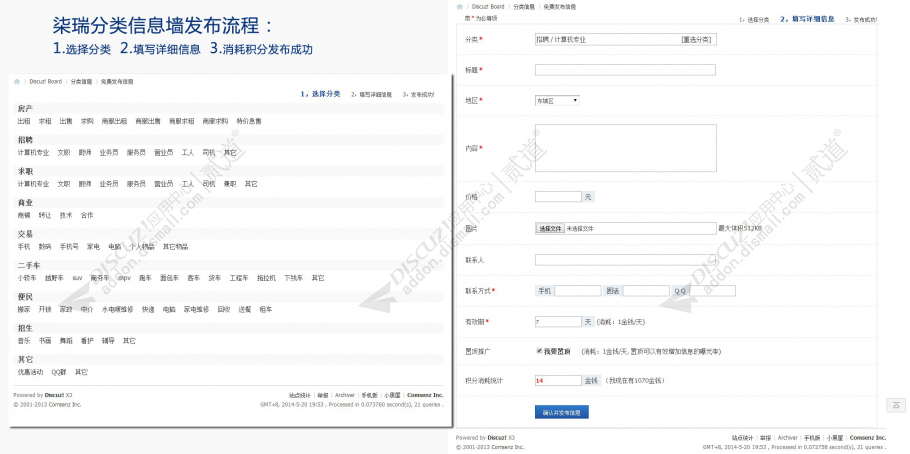
Task: Select 求租 under 房产
Action: tap(45, 121)
